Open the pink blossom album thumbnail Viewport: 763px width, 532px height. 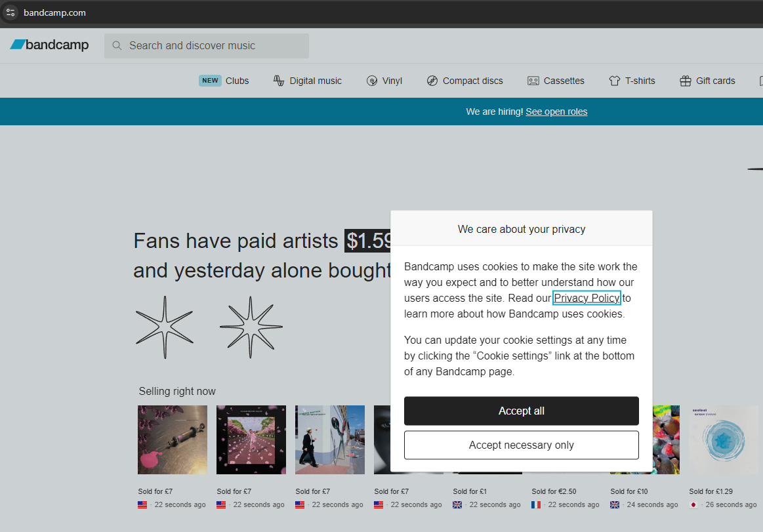[x=251, y=440]
